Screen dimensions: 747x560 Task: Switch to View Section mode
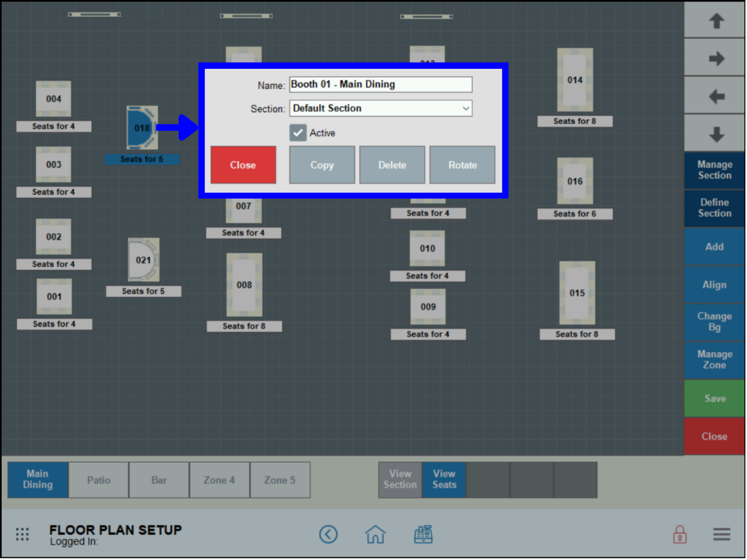point(399,480)
